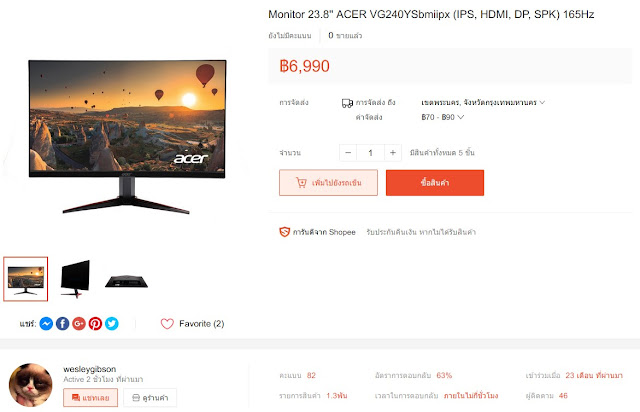Decrease quantity with the minus button
The height and width of the screenshot is (412, 640).
tap(348, 153)
